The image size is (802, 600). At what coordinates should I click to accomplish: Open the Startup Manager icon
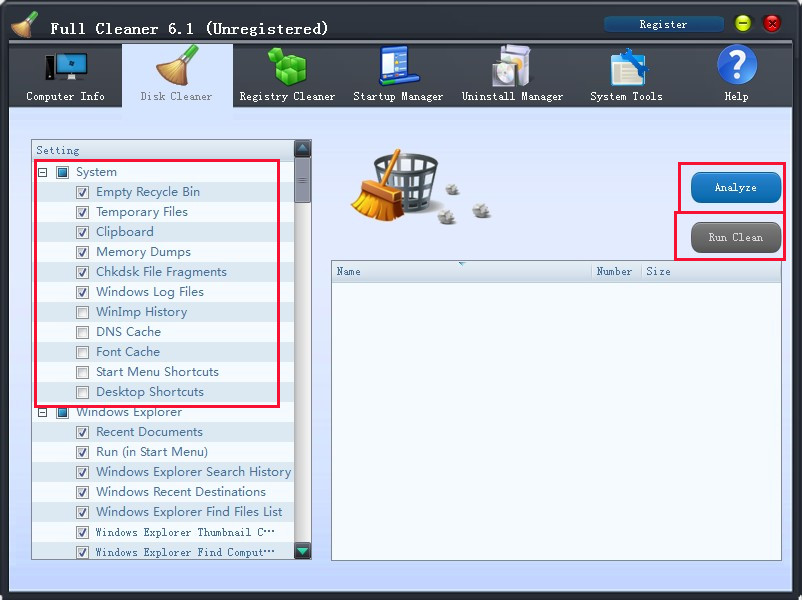click(399, 65)
